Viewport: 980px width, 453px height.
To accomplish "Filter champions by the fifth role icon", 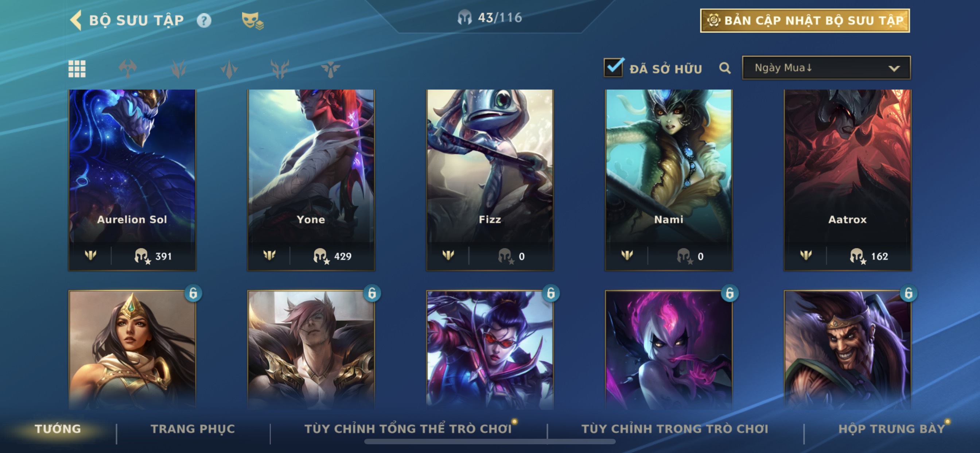I will pyautogui.click(x=330, y=69).
